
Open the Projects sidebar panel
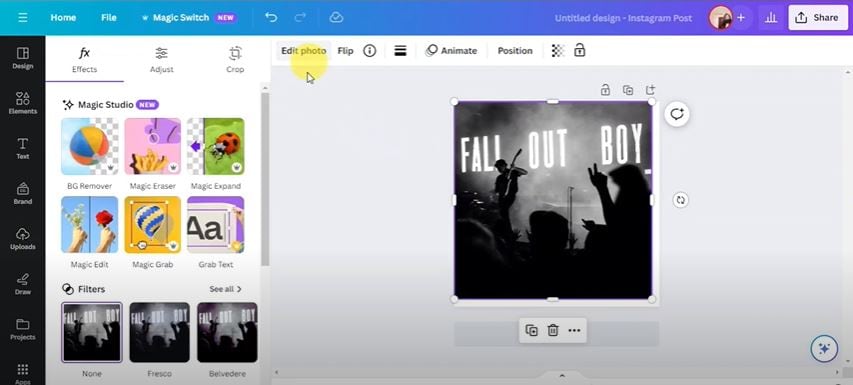click(x=22, y=329)
